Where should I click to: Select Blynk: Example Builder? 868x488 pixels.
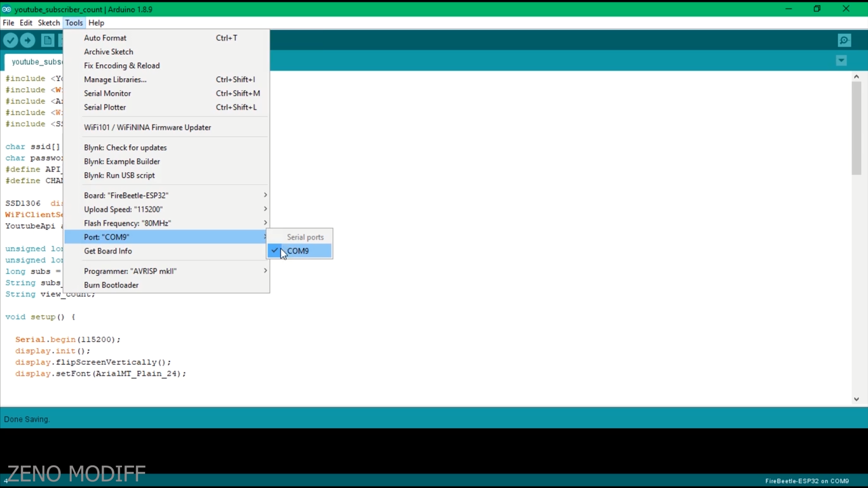click(x=167, y=161)
